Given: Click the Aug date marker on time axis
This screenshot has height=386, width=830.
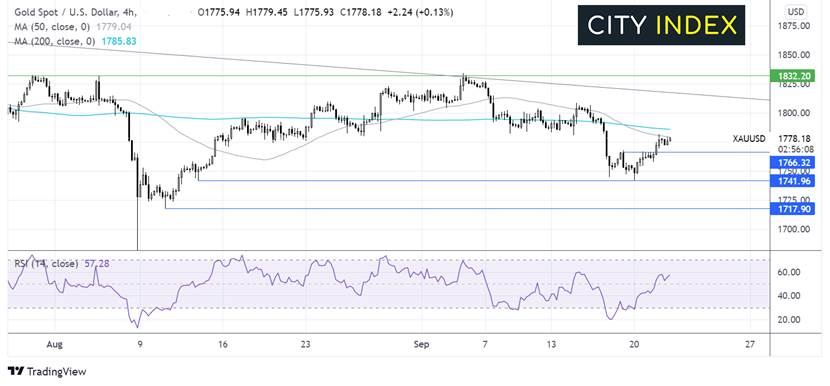Looking at the screenshot, I should pos(55,345).
